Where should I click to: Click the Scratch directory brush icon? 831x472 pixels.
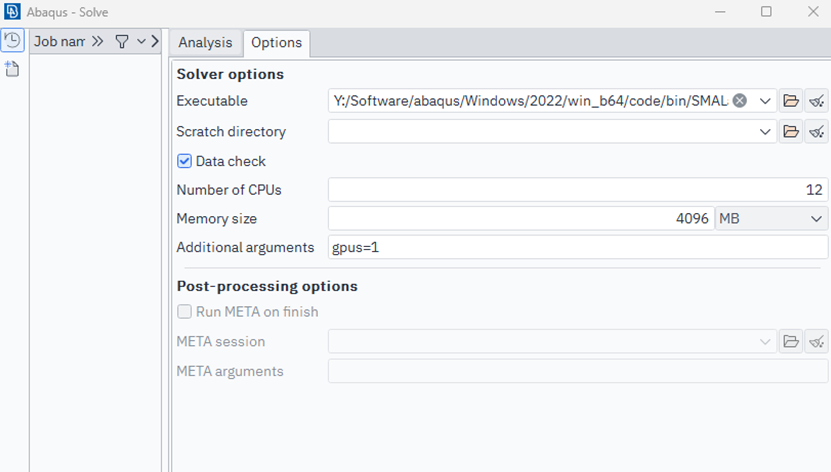(x=817, y=131)
